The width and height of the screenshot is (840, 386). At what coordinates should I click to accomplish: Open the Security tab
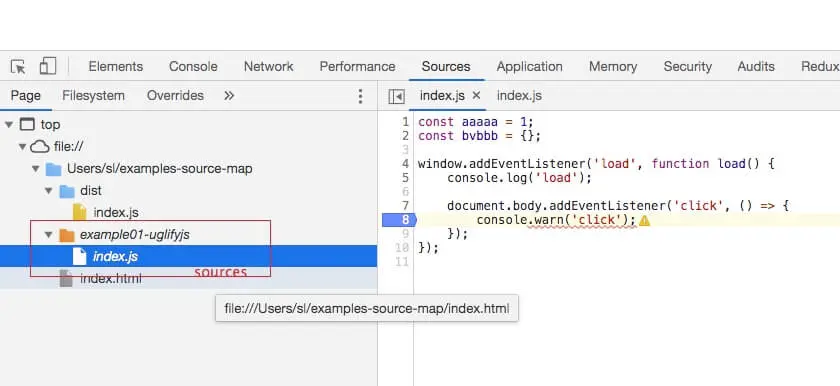click(x=687, y=66)
